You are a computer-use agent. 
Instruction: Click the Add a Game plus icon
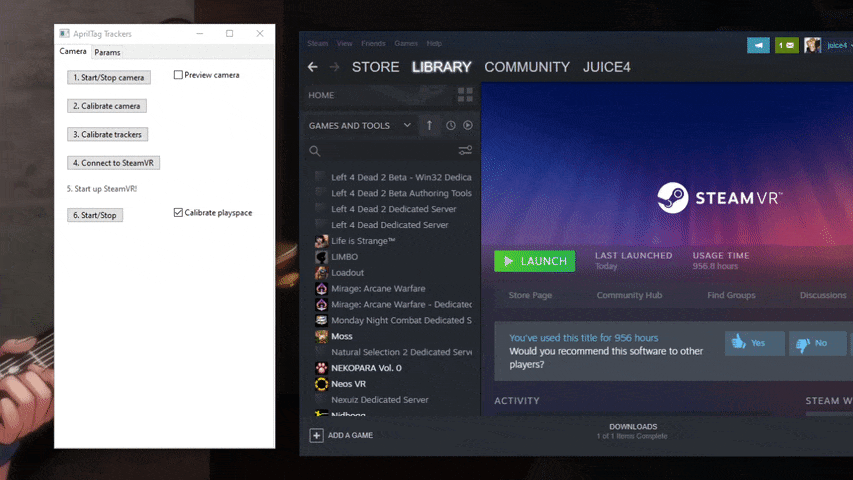pyautogui.click(x=317, y=435)
